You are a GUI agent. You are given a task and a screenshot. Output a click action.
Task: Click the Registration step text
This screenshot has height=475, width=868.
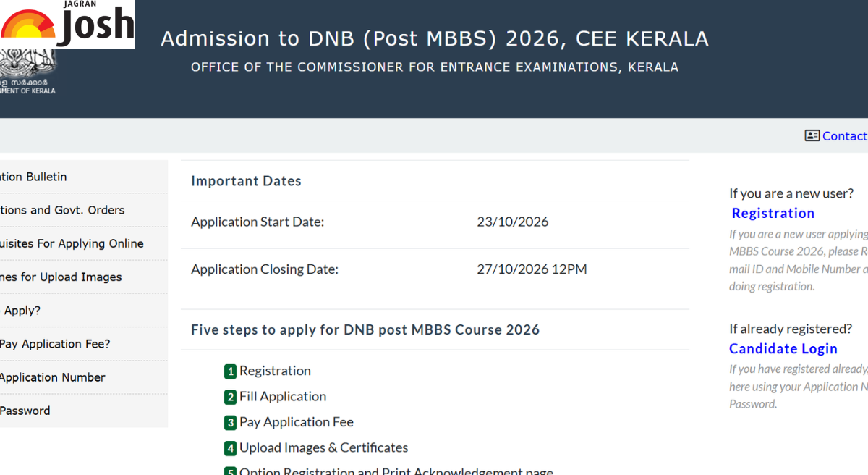coord(275,371)
